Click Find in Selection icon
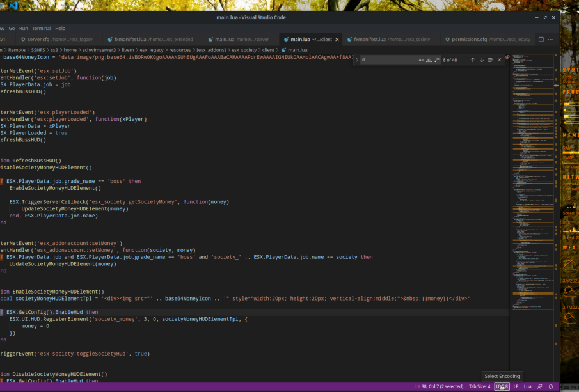This screenshot has width=579, height=392. [490, 59]
